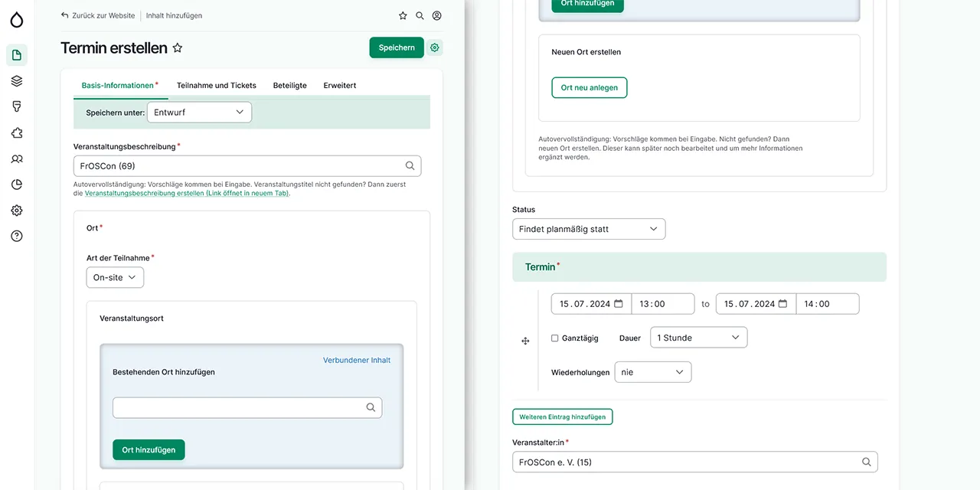Viewport: 980px width, 490px height.
Task: Switch to Basis-Informationen tab
Action: (120, 85)
